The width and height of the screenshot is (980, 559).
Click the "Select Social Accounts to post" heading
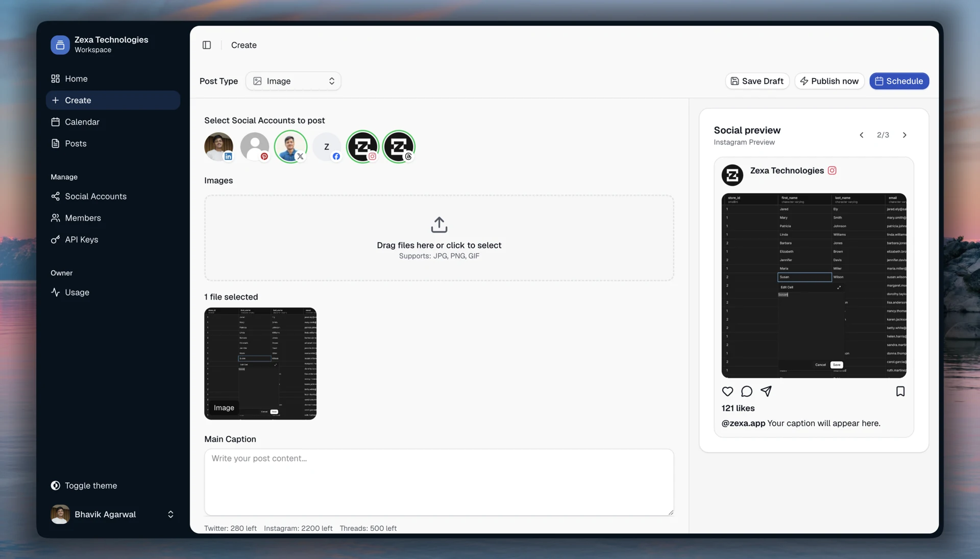[264, 120]
